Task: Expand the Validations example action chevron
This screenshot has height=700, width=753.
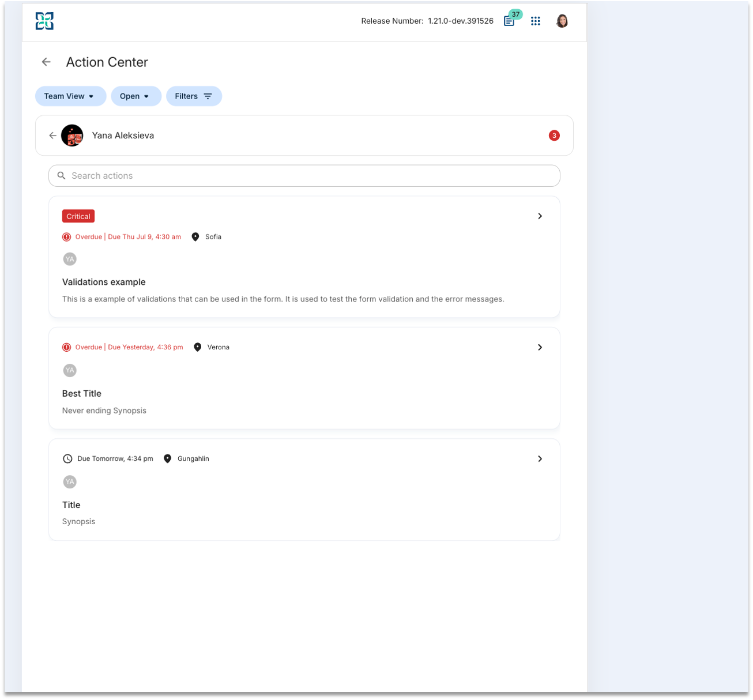Action: (x=540, y=216)
